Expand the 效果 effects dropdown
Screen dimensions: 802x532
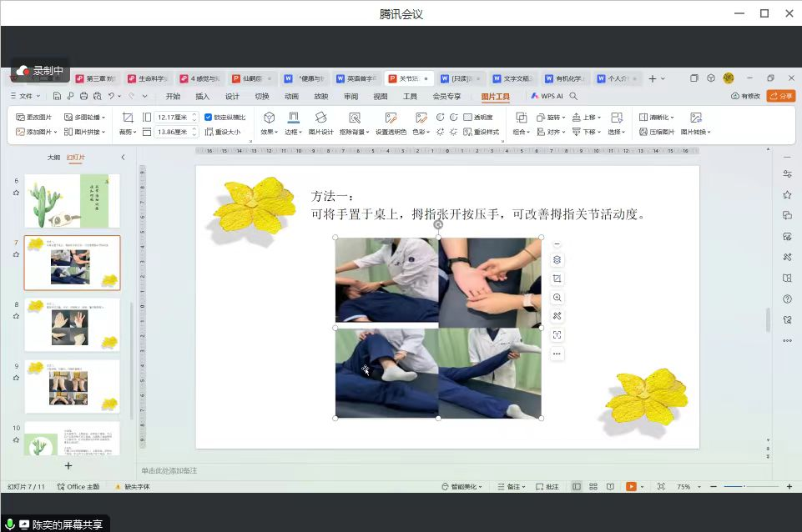click(x=269, y=132)
